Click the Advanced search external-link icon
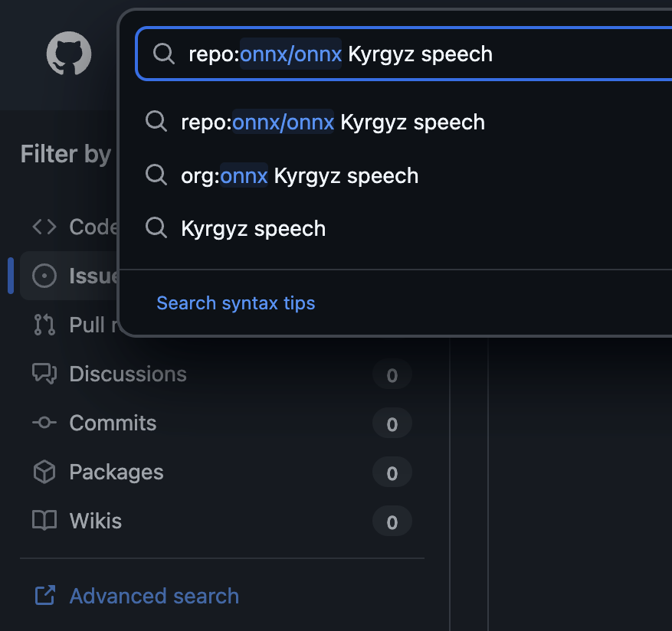 pyautogui.click(x=45, y=596)
